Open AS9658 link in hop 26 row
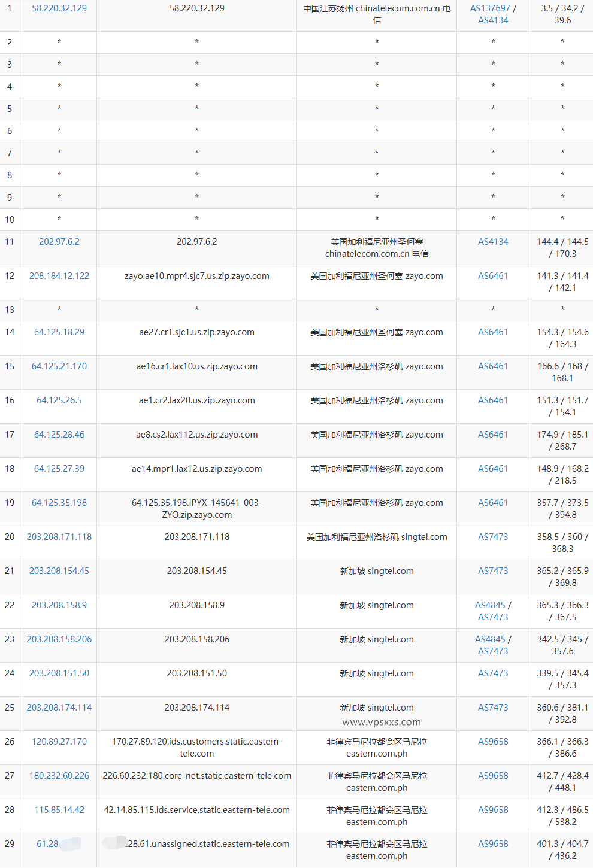593x868 pixels. pos(493,742)
